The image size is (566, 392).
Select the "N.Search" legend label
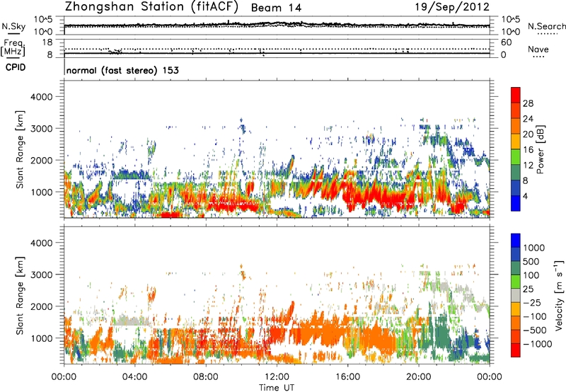tap(547, 26)
